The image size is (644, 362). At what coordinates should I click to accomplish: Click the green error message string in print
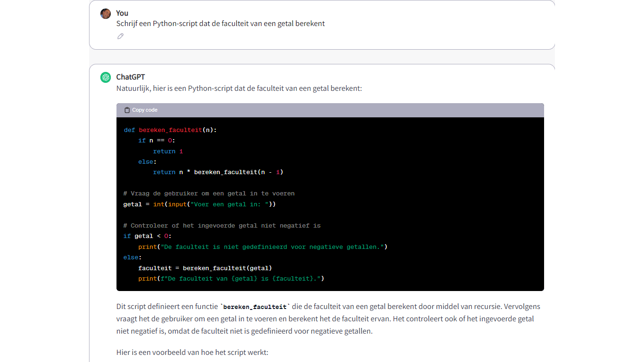pos(272,247)
